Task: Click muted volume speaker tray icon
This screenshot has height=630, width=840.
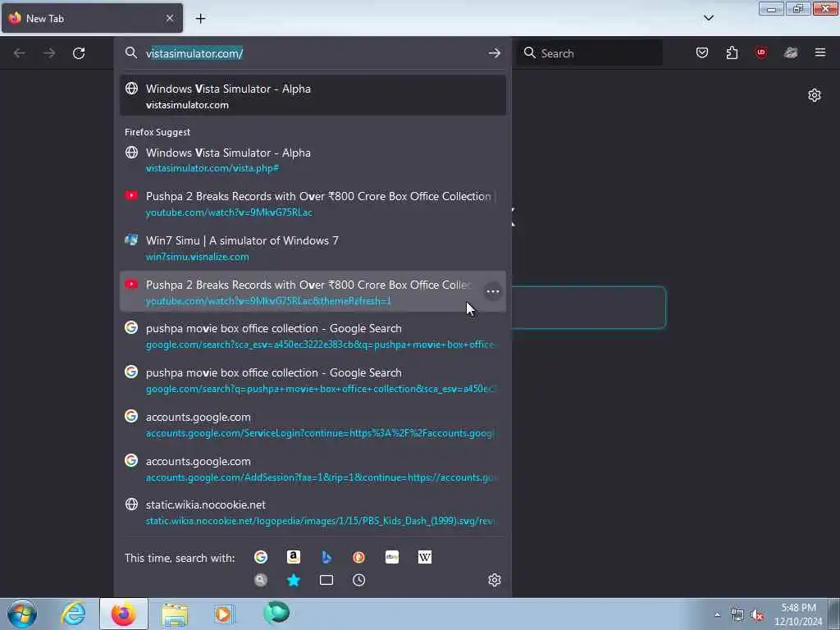Action: tap(757, 615)
